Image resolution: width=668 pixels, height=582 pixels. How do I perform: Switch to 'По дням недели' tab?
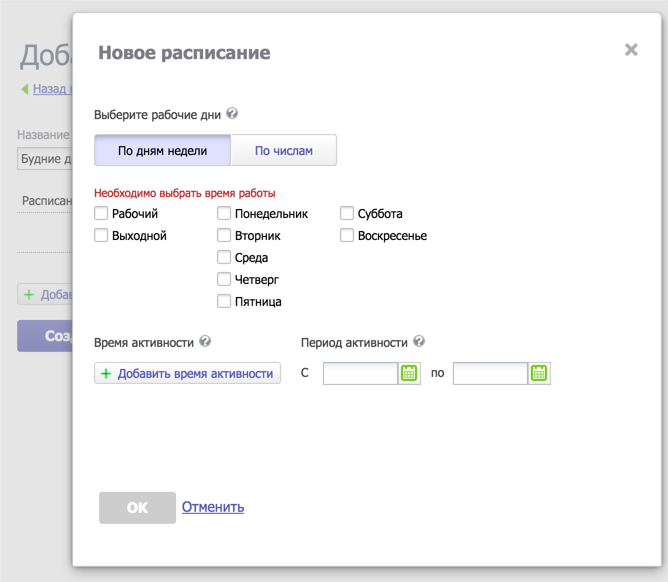tap(162, 151)
